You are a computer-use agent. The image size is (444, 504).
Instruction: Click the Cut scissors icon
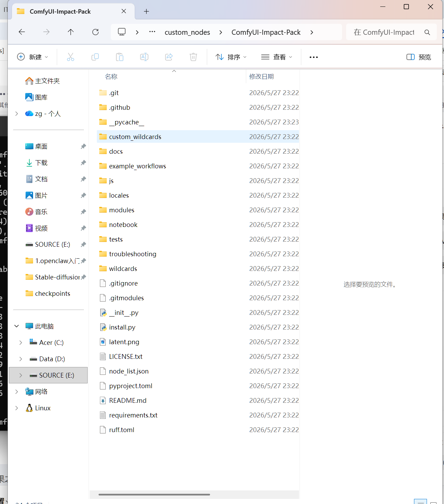71,57
